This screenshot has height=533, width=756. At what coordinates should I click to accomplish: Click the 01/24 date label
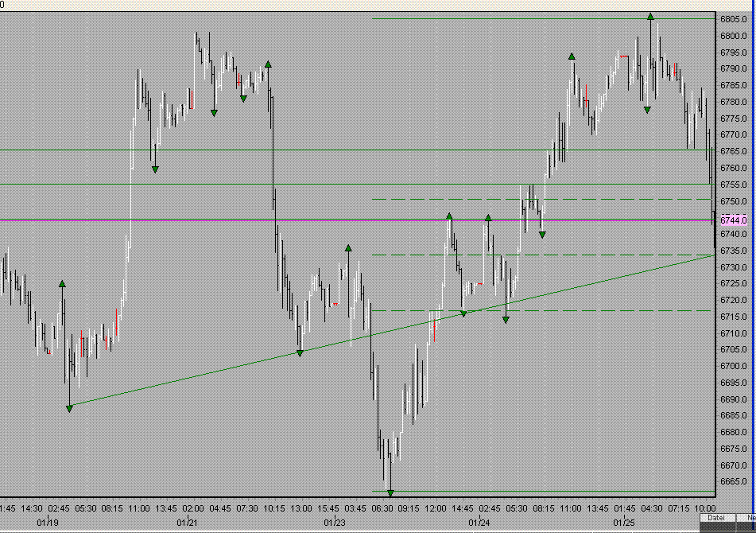pyautogui.click(x=479, y=523)
